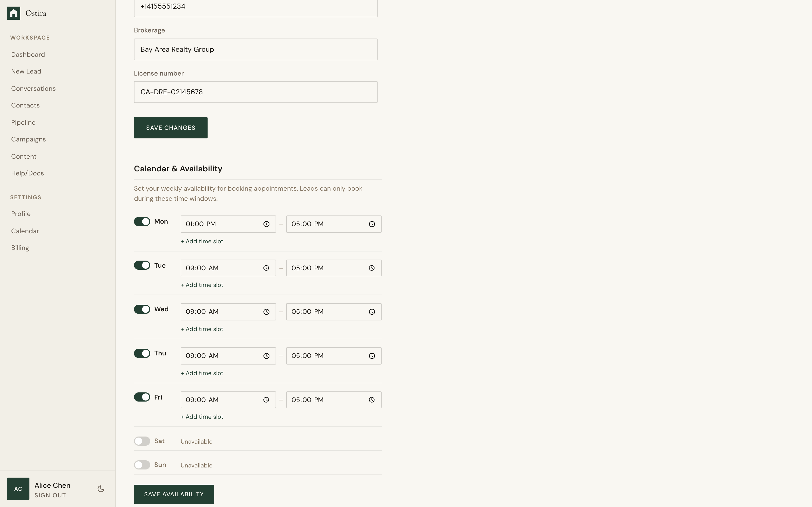812x507 pixels.
Task: Click the Ostira home logo icon
Action: [14, 13]
